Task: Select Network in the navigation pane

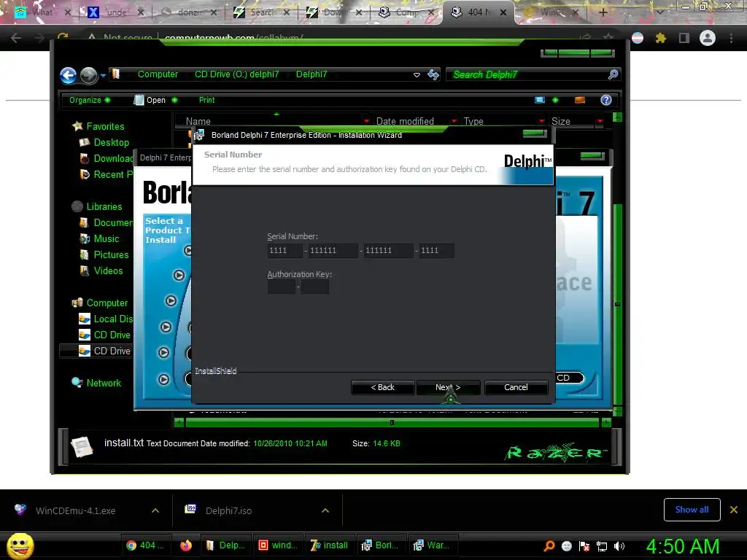Action: tap(104, 383)
